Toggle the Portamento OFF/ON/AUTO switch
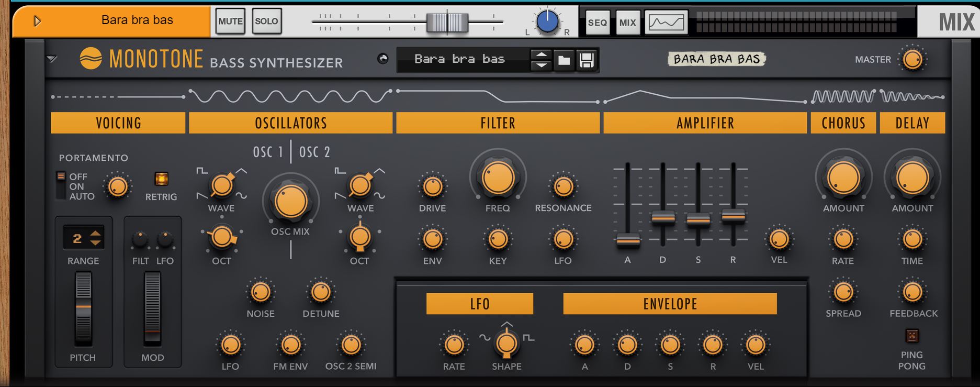This screenshot has height=387, width=980. 61,185
